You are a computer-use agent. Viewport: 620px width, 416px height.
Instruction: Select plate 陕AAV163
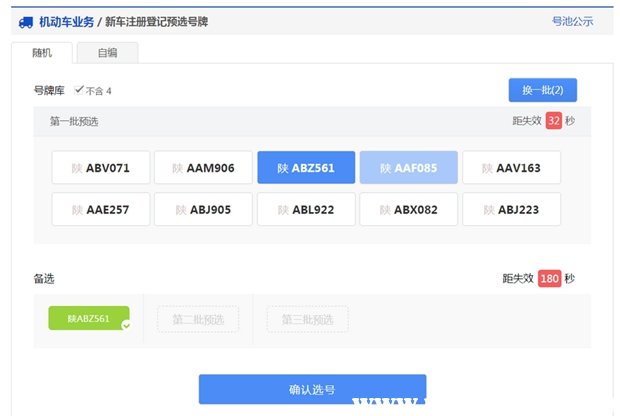pyautogui.click(x=511, y=168)
